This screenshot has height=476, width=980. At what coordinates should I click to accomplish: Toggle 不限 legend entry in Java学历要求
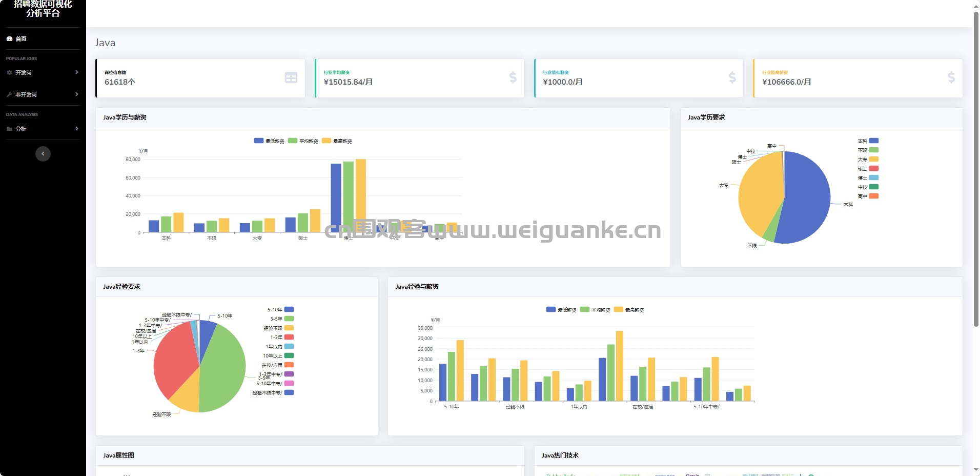pyautogui.click(x=868, y=150)
